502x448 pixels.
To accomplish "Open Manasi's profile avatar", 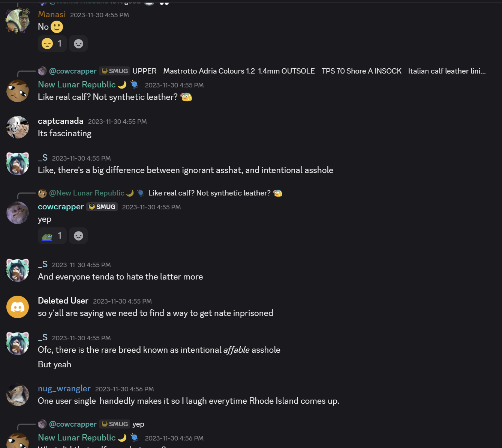I will click(x=18, y=21).
